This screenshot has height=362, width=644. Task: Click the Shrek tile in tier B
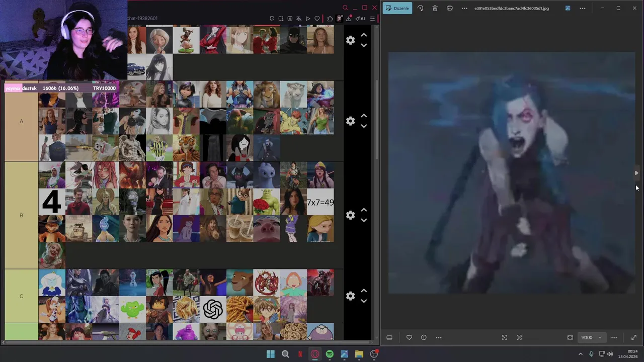coord(267,202)
